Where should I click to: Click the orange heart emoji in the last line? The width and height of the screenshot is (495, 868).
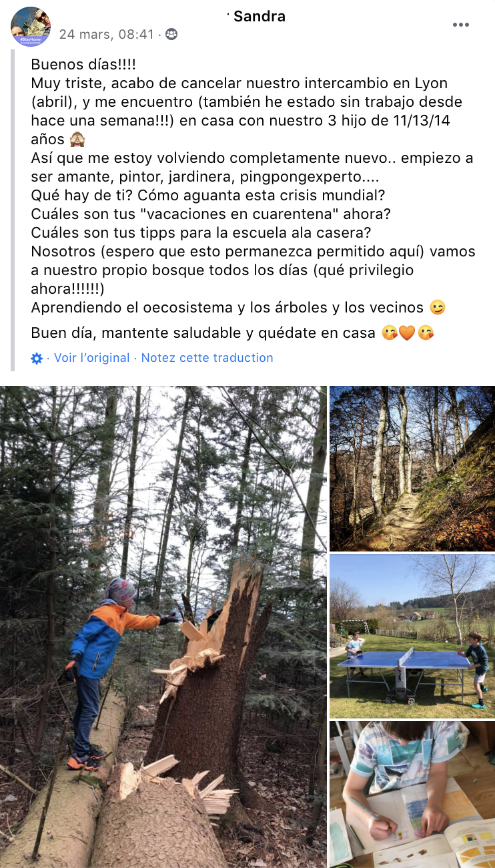tap(408, 333)
